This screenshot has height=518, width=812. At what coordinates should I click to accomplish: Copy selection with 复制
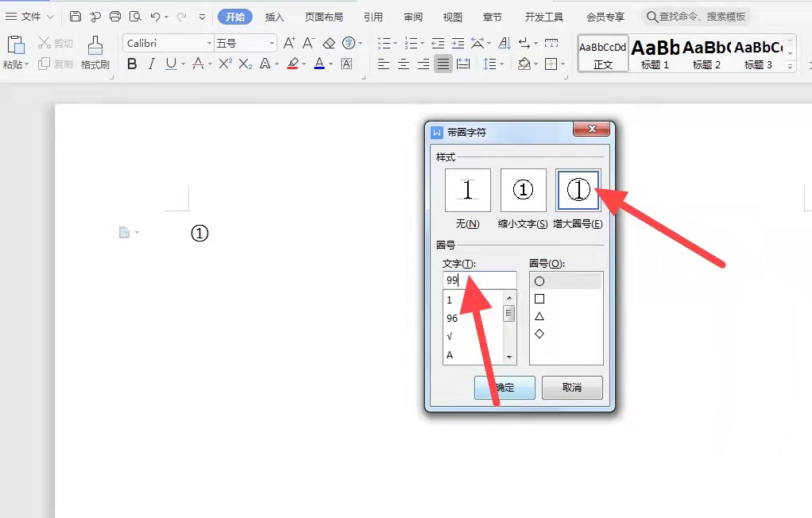tap(56, 64)
